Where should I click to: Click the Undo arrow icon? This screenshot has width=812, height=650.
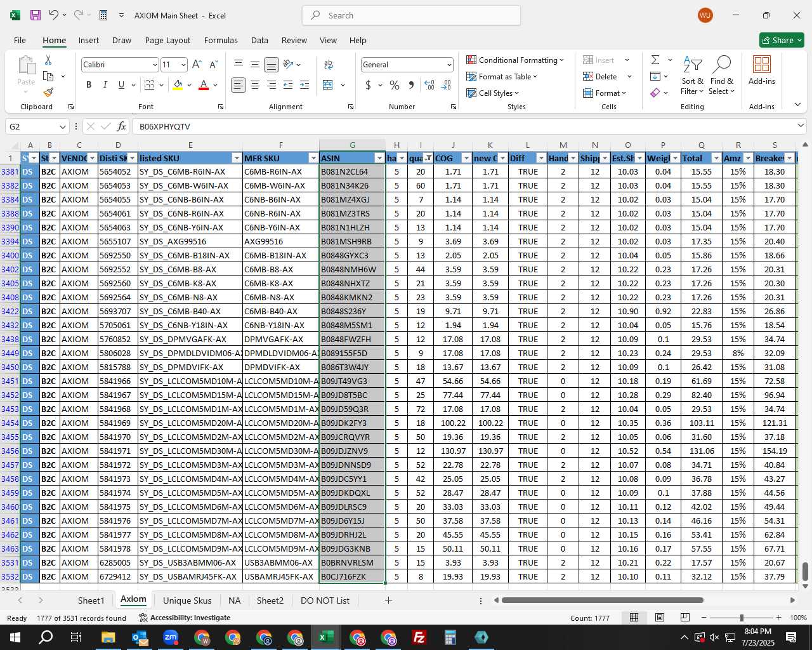coord(54,15)
